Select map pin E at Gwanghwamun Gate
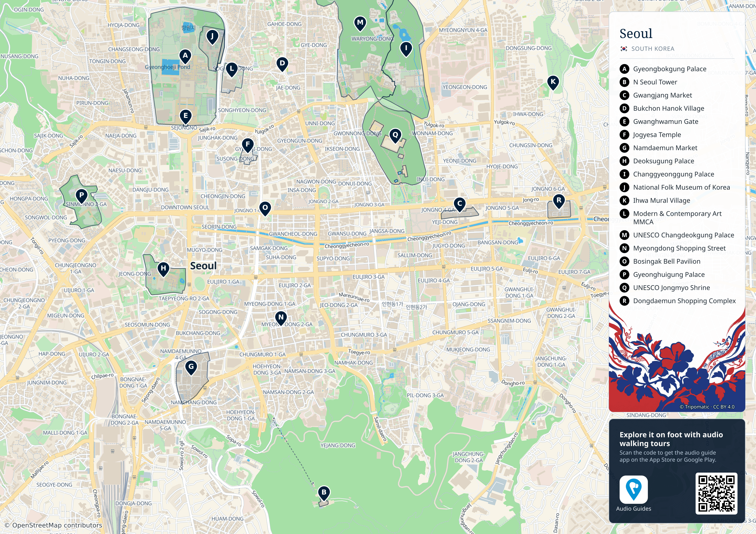756x534 pixels. pos(186,117)
